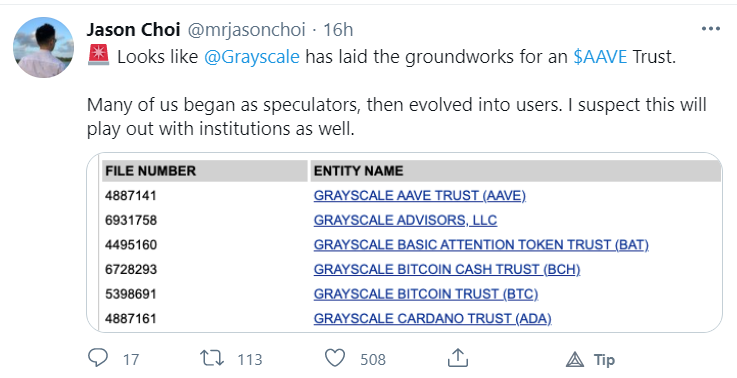Open the share tweet upload icon
737x378 pixels.
[x=458, y=358]
